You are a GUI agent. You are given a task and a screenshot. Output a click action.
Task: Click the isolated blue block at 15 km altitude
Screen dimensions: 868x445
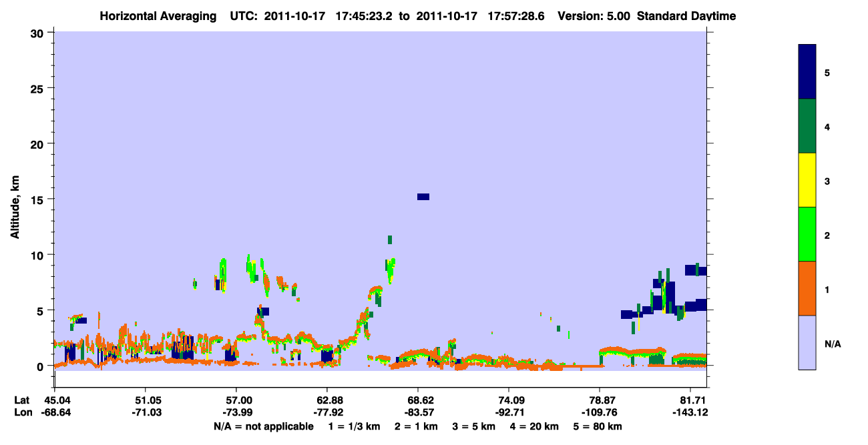click(x=423, y=196)
